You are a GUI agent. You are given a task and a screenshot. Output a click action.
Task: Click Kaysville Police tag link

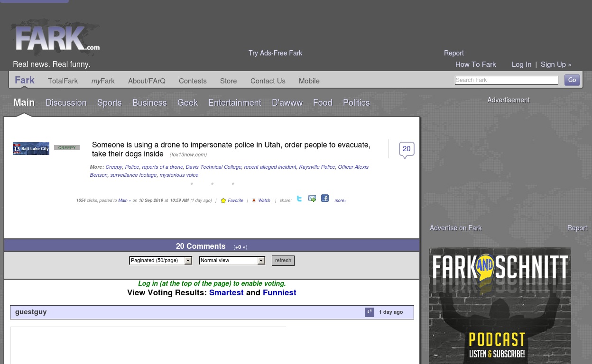[x=317, y=167]
